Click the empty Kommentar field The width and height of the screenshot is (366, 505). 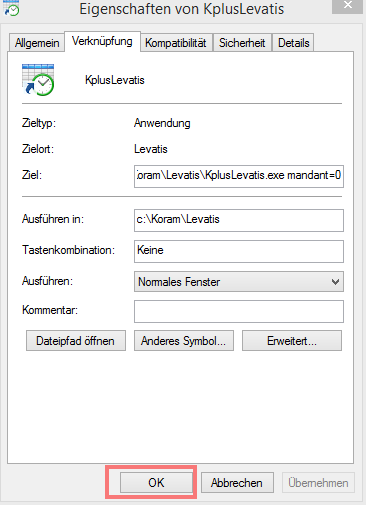[239, 311]
